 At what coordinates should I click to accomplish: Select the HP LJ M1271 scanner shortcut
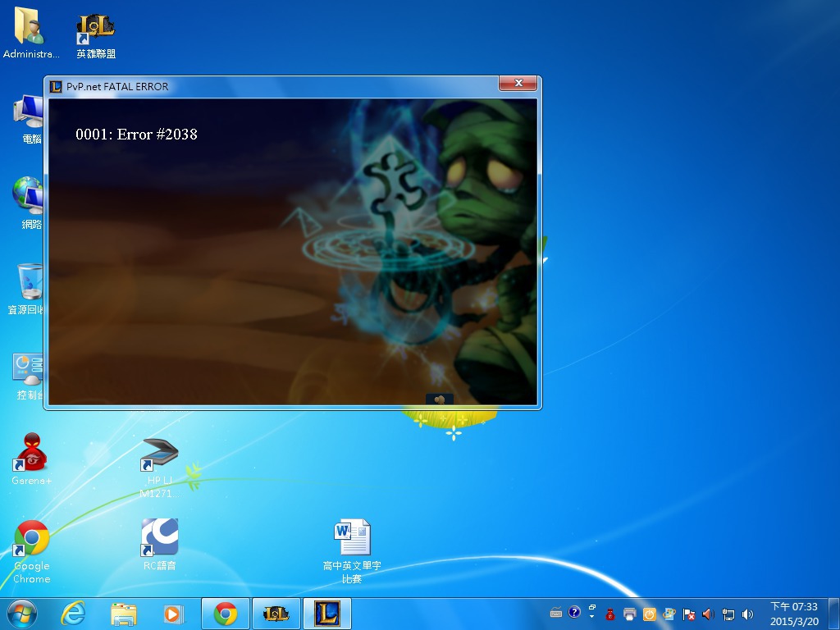click(159, 468)
